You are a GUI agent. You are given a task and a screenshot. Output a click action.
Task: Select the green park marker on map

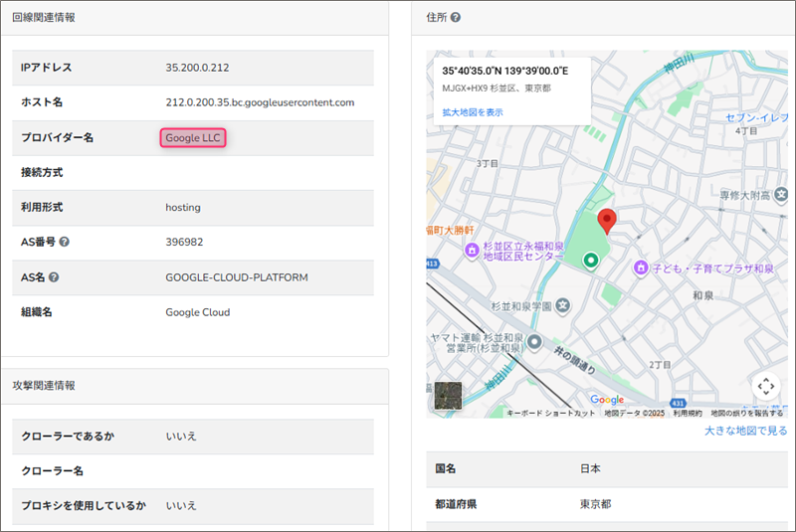point(590,261)
